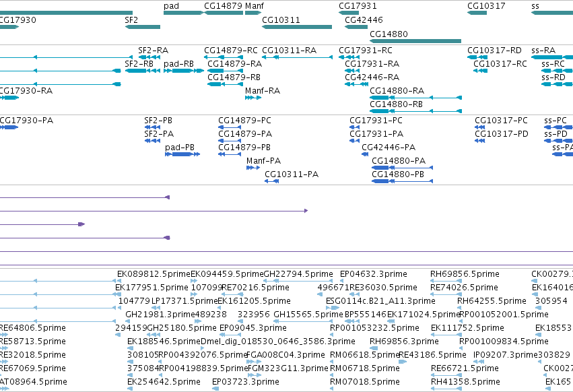Image resolution: width=573 pixels, height=392 pixels.
Task: Select the Manf gene feature
Action: tap(253, 13)
